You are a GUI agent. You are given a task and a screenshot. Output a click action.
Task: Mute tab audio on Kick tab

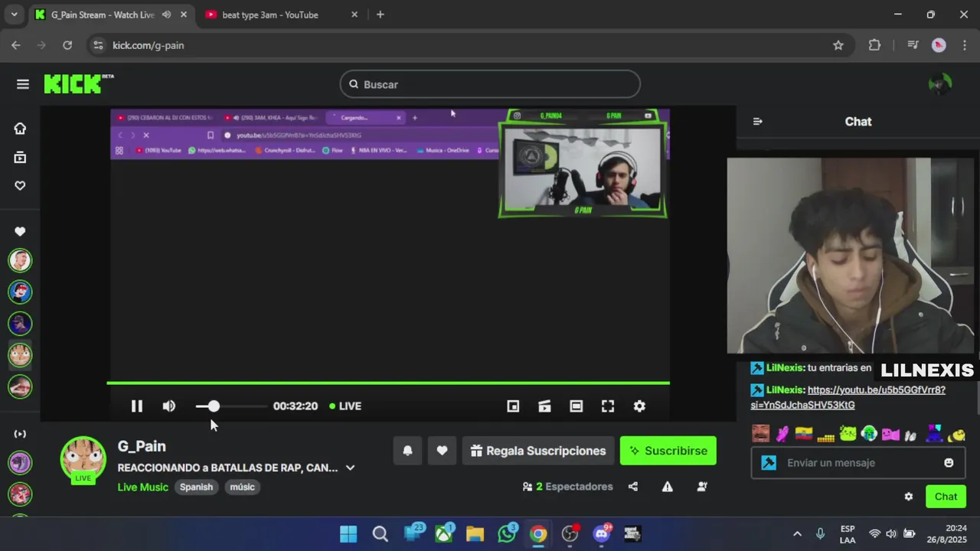166,15
